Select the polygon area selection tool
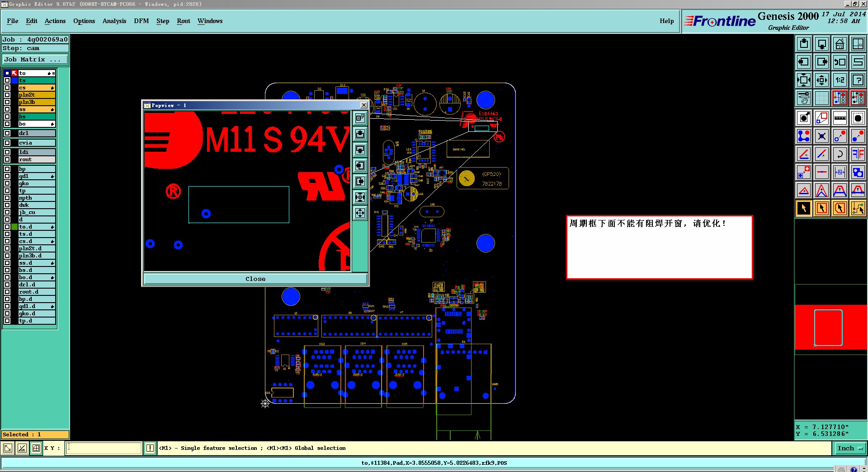 click(x=840, y=208)
